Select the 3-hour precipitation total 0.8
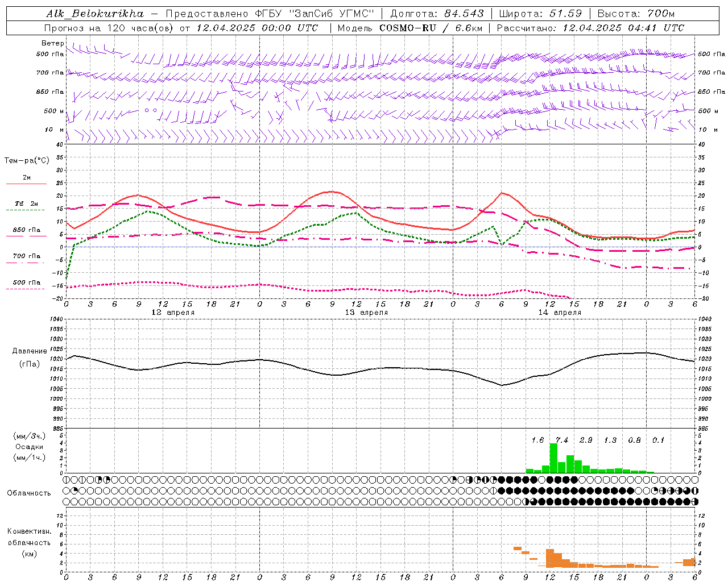Screen dimensions: 728x582 (634, 440)
